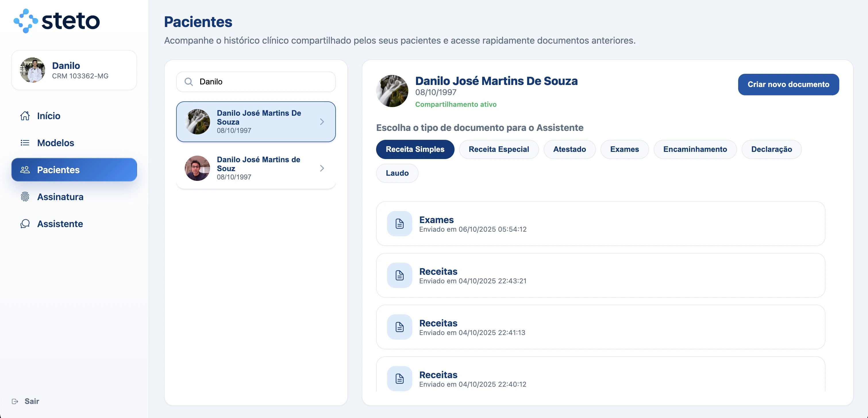Pick the Encaminhamento document type
The image size is (868, 418).
(695, 150)
